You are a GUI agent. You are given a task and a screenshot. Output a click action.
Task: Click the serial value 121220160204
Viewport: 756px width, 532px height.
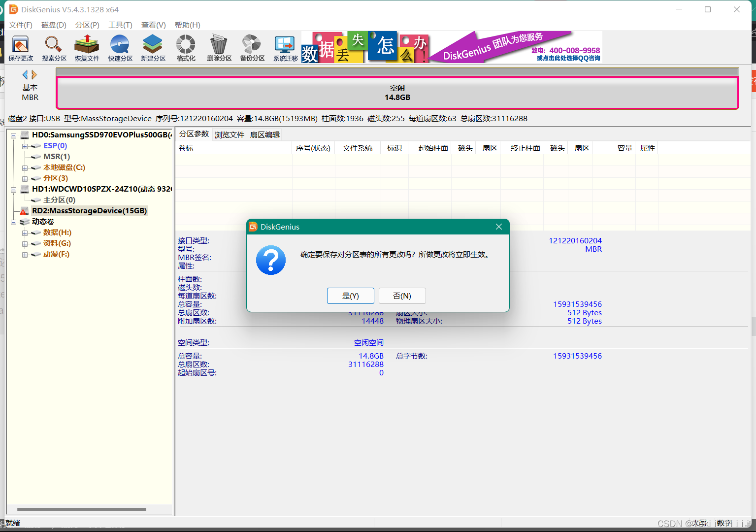point(575,240)
